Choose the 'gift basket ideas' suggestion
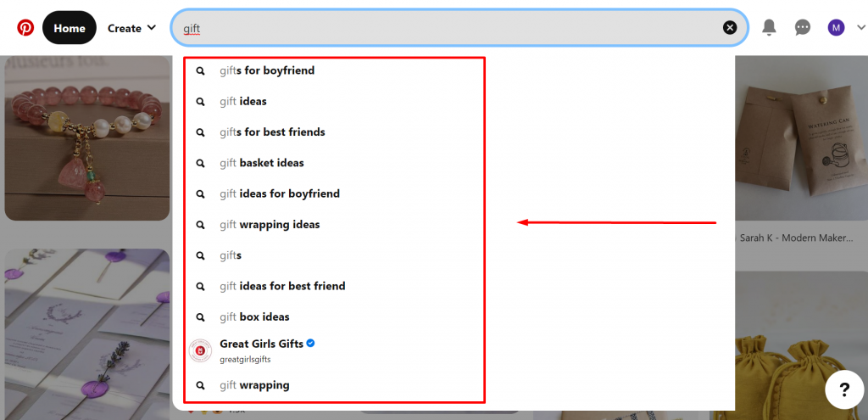 click(x=261, y=163)
